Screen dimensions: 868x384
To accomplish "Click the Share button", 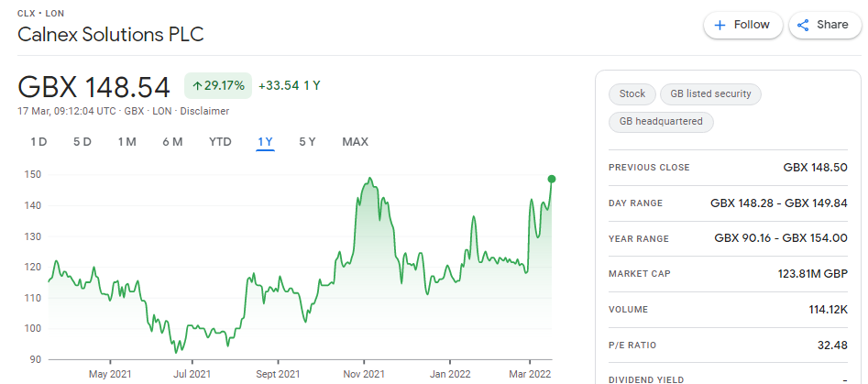I will 825,25.
